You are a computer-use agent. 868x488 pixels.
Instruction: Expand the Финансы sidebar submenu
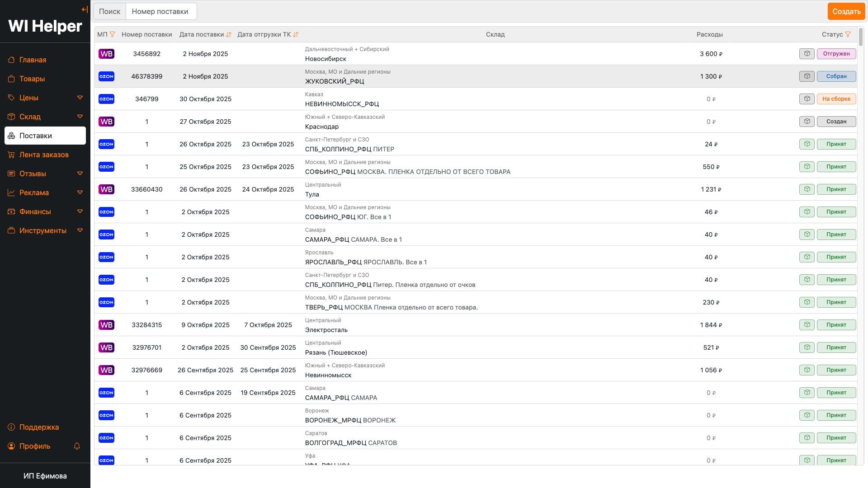(80, 211)
